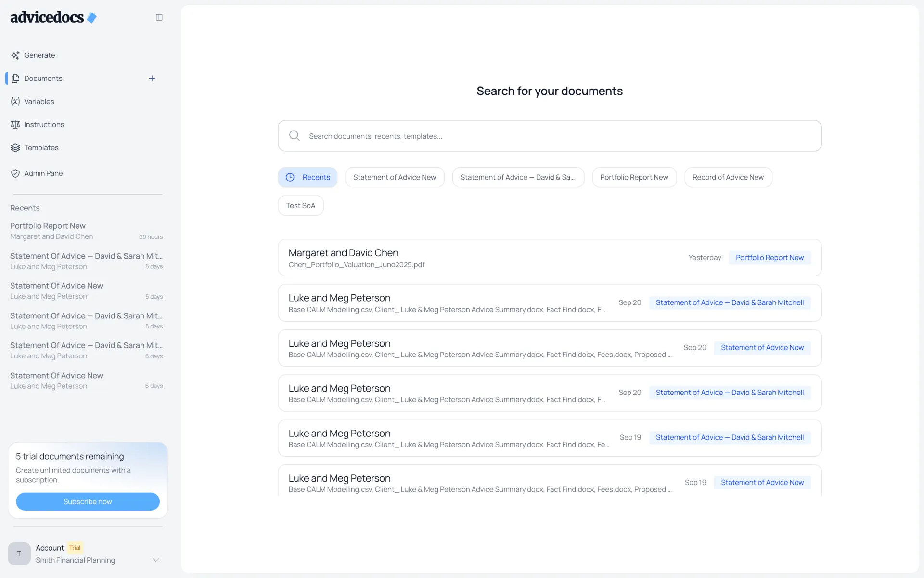Filter by Portfolio Report New chip
Viewport: 924px width, 578px height.
(634, 177)
